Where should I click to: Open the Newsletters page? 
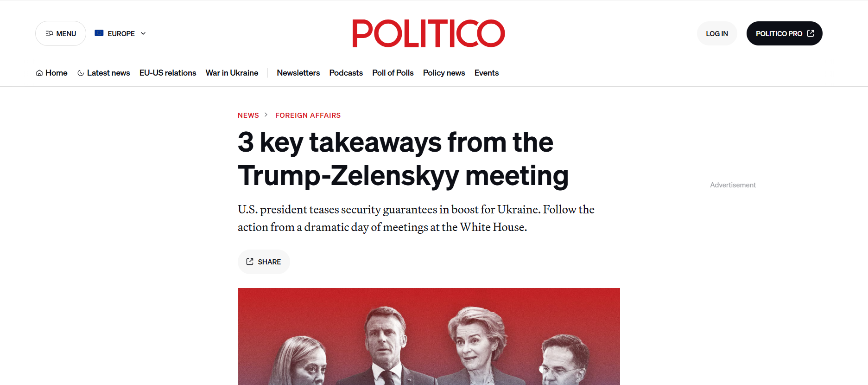pos(298,73)
